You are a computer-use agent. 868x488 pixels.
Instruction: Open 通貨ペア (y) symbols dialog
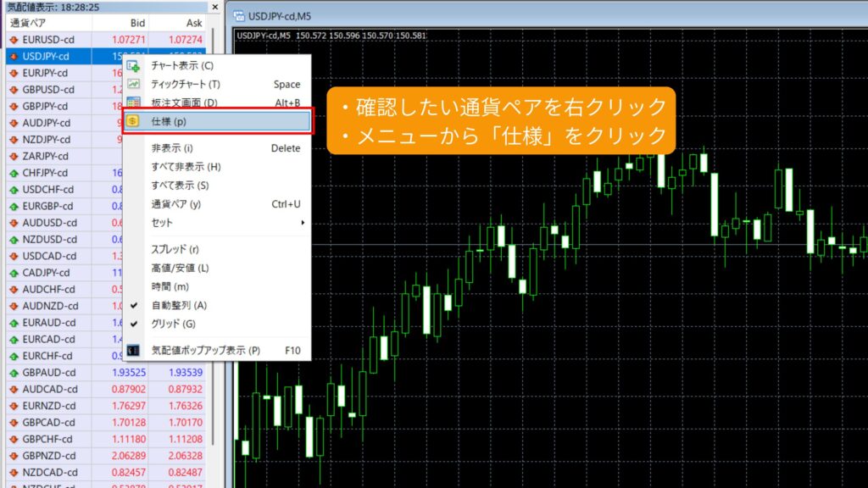point(176,204)
